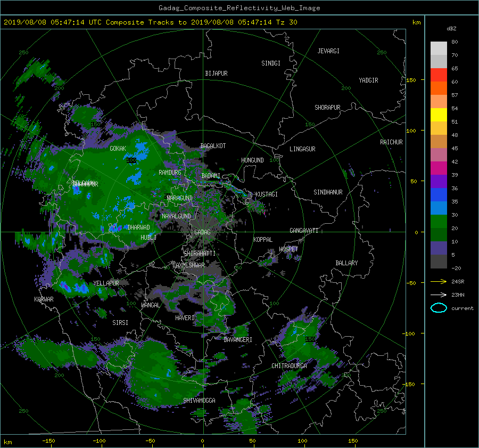Click the NARAGUND city label
The image size is (479, 448).
[x=180, y=198]
